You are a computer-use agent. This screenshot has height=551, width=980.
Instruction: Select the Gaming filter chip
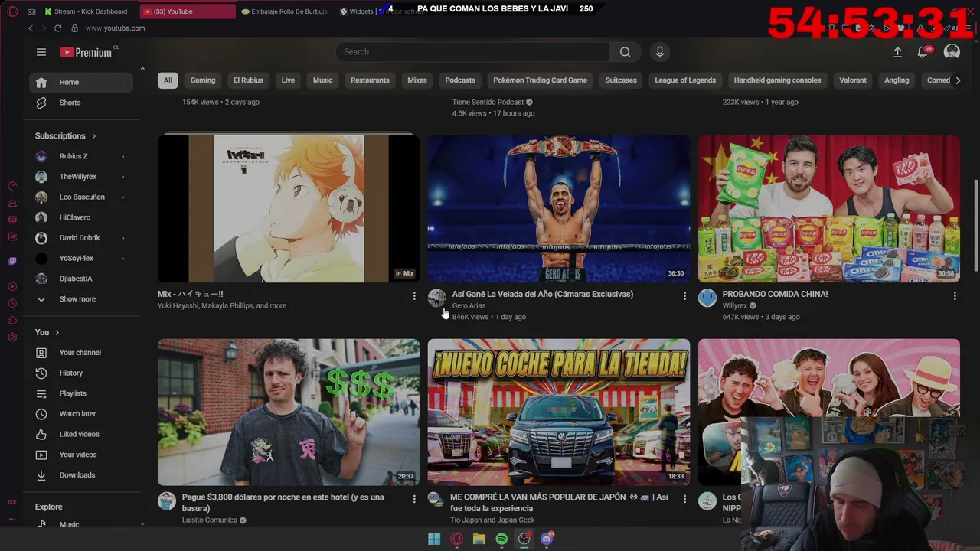pyautogui.click(x=203, y=80)
